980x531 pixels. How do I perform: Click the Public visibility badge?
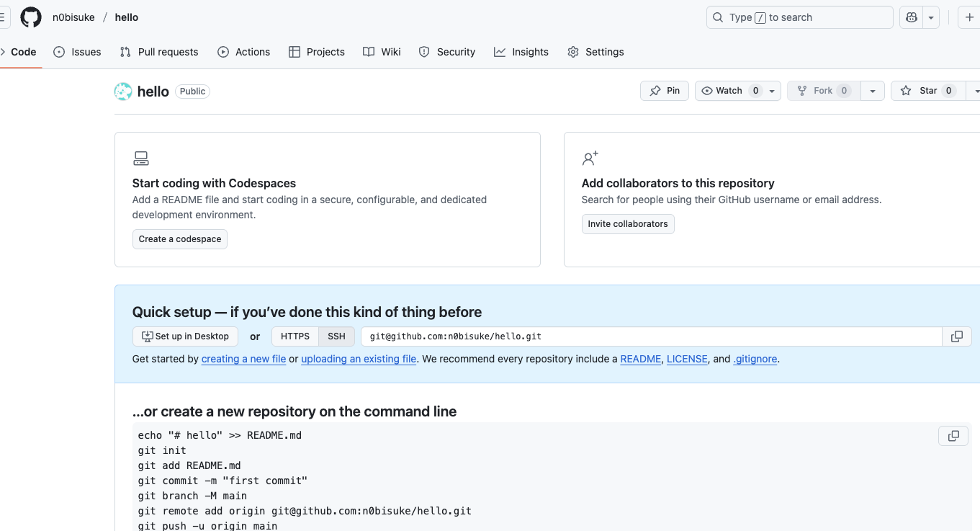click(192, 92)
